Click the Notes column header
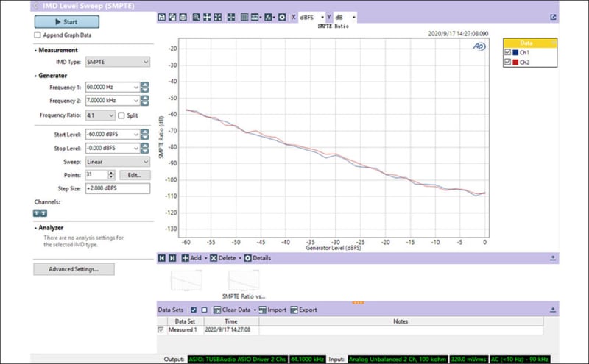 pyautogui.click(x=401, y=321)
